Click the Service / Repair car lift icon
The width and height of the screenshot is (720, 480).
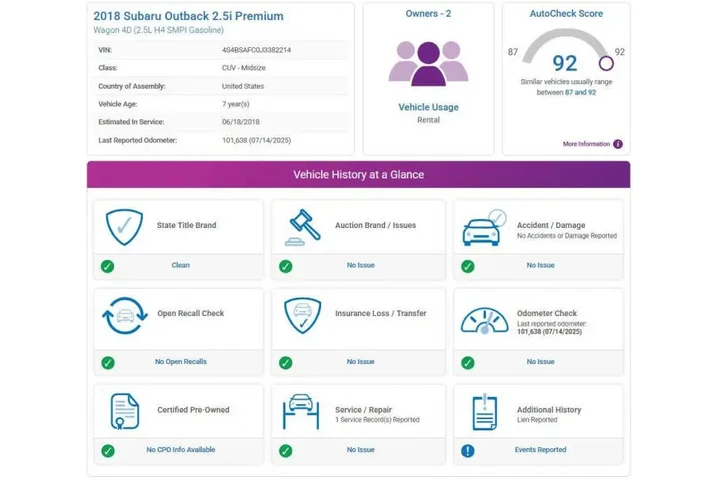pyautogui.click(x=301, y=411)
